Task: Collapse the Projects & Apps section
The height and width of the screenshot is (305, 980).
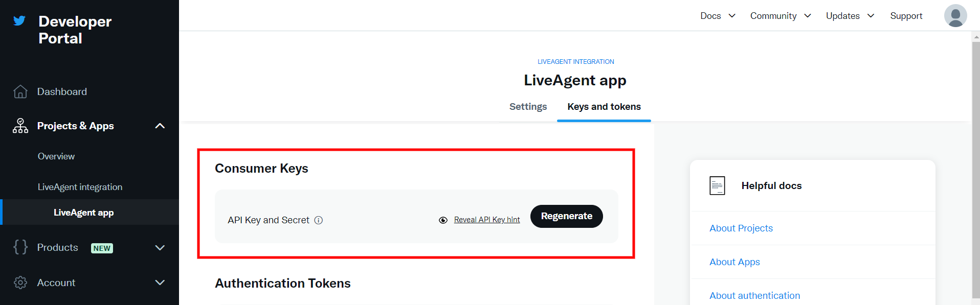Action: pos(160,126)
